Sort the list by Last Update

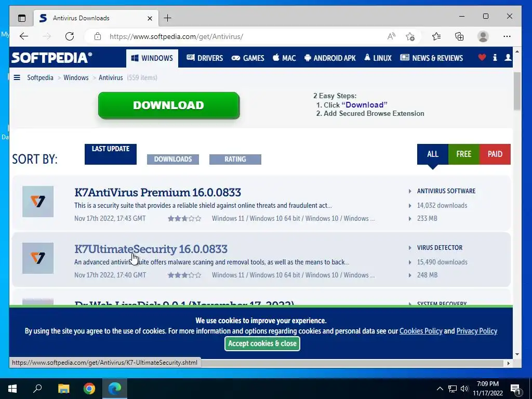[111, 154]
